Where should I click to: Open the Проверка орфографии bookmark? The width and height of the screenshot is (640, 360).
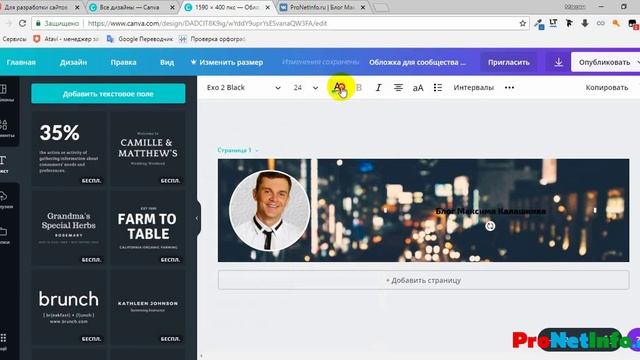pyautogui.click(x=212, y=39)
